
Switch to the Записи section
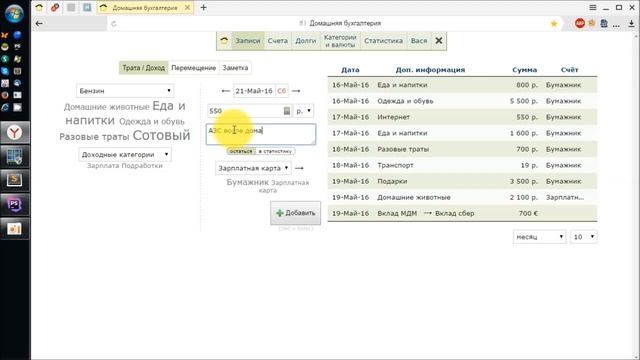[247, 41]
